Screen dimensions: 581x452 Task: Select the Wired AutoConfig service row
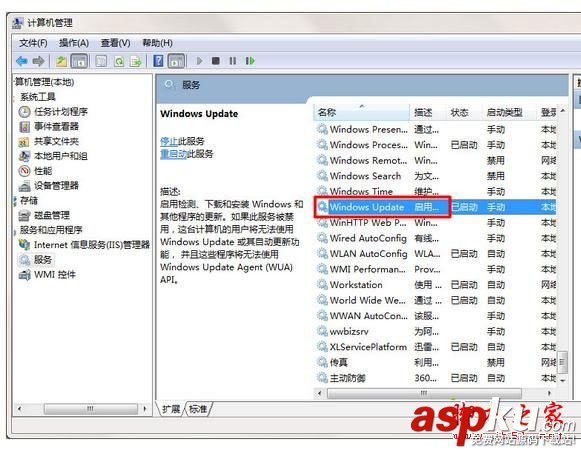coord(436,238)
